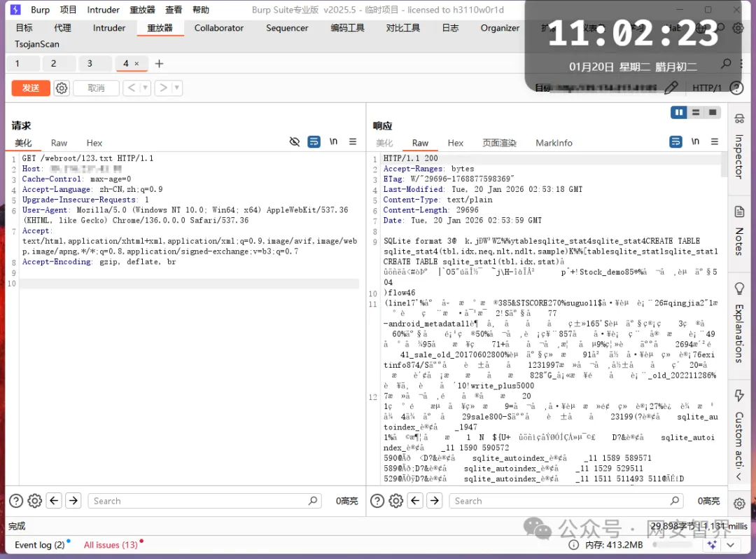The height and width of the screenshot is (559, 756).
Task: Click memory info circle icon
Action: pos(573,545)
